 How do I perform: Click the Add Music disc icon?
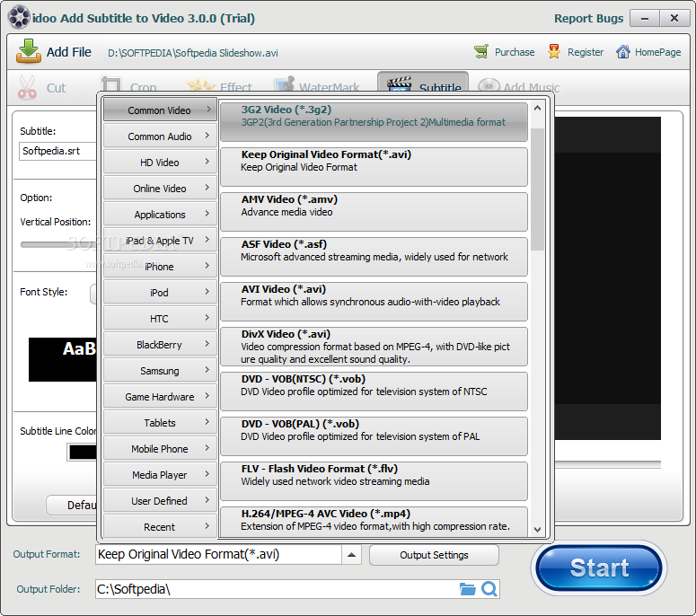point(489,84)
